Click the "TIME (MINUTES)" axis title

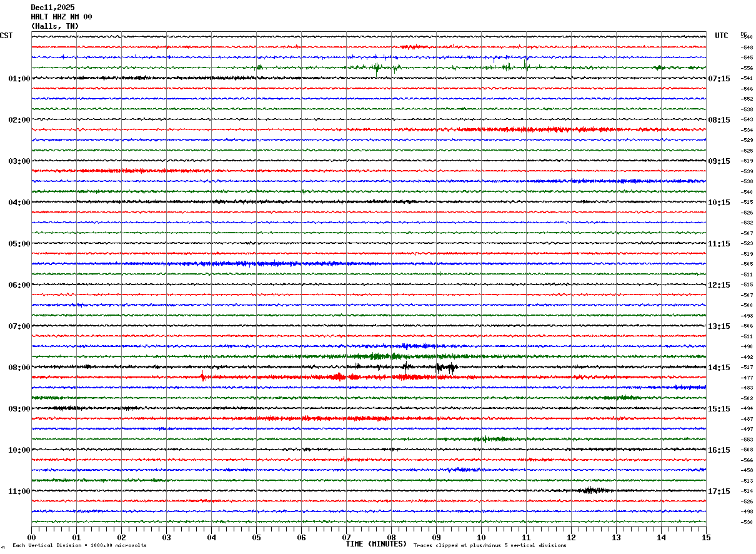point(377,544)
